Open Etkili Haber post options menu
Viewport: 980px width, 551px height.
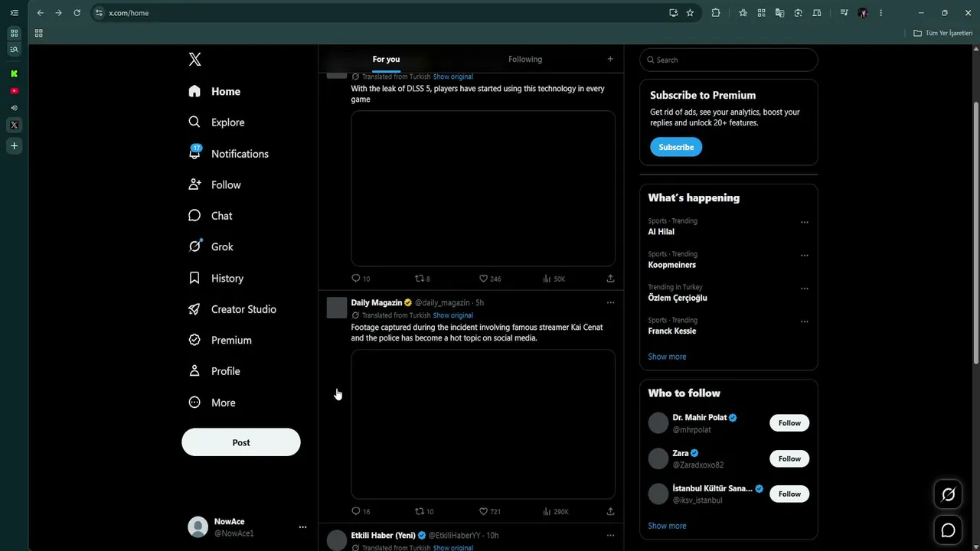610,535
